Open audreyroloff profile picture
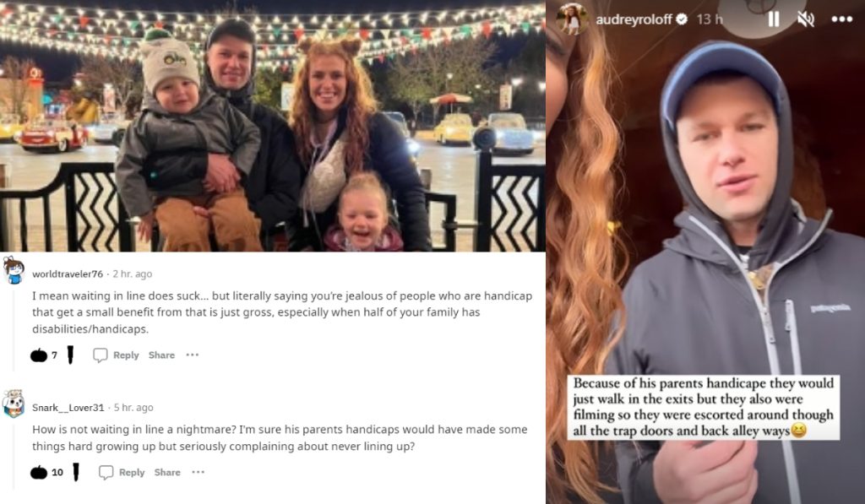 point(572,19)
